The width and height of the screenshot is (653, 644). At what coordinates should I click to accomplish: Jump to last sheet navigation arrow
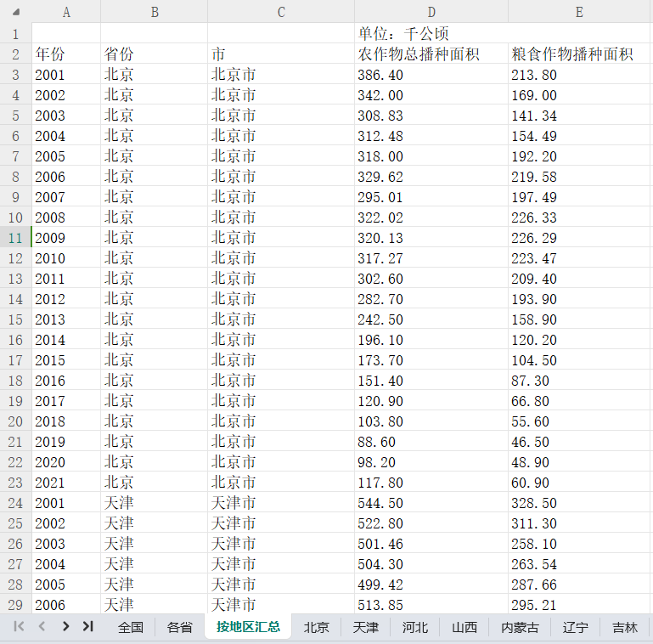point(87,626)
